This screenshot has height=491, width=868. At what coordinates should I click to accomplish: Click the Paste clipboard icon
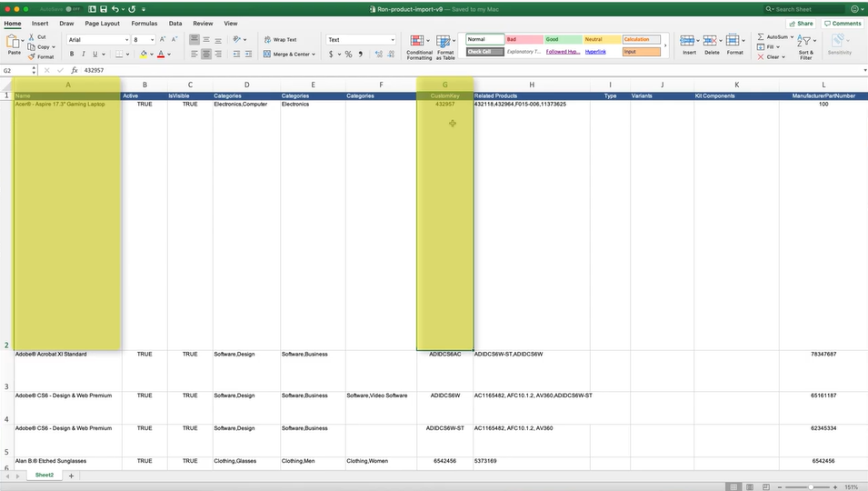point(12,42)
